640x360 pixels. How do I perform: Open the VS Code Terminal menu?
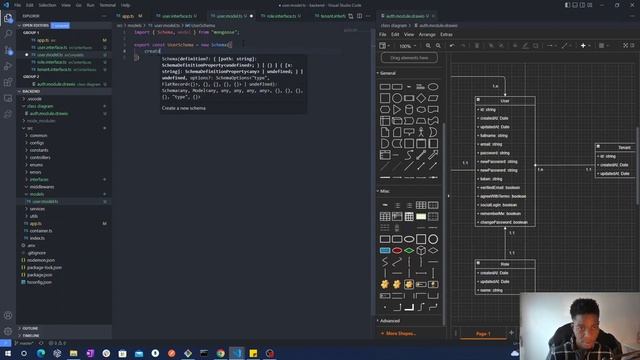point(108,5)
